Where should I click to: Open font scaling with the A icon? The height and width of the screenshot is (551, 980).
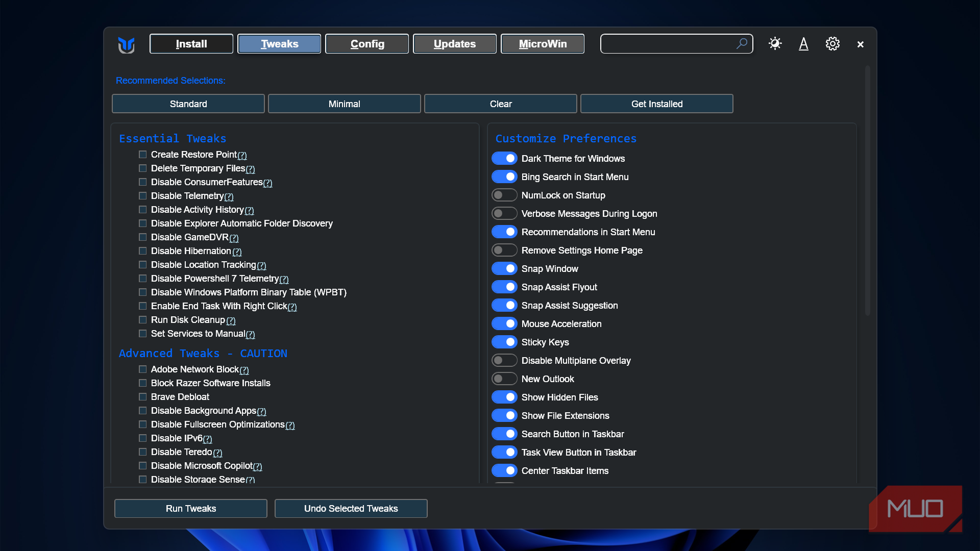(803, 44)
